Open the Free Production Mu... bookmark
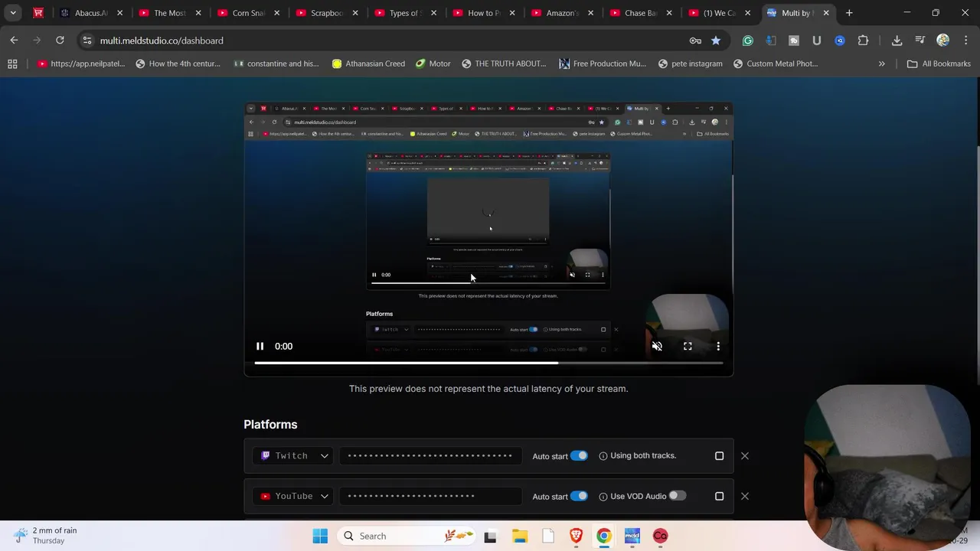The width and height of the screenshot is (980, 551). coord(603,64)
